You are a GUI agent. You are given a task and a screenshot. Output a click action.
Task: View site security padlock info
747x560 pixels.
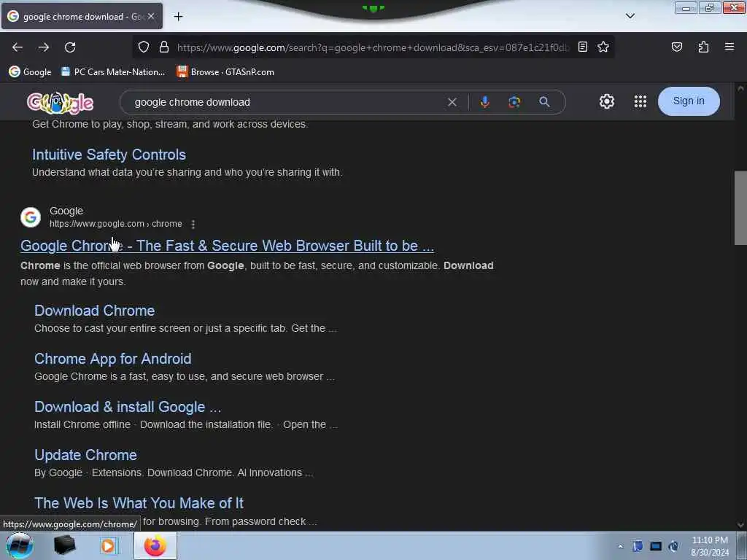164,47
